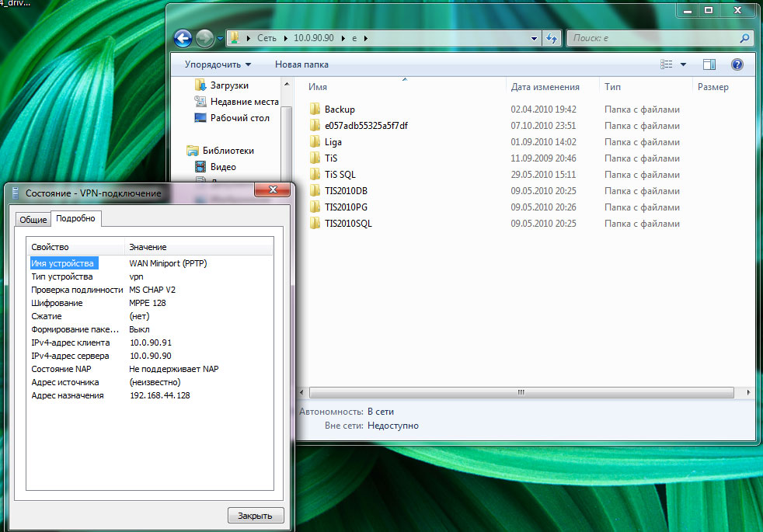
Task: Select the Подробно tab
Action: click(x=75, y=219)
